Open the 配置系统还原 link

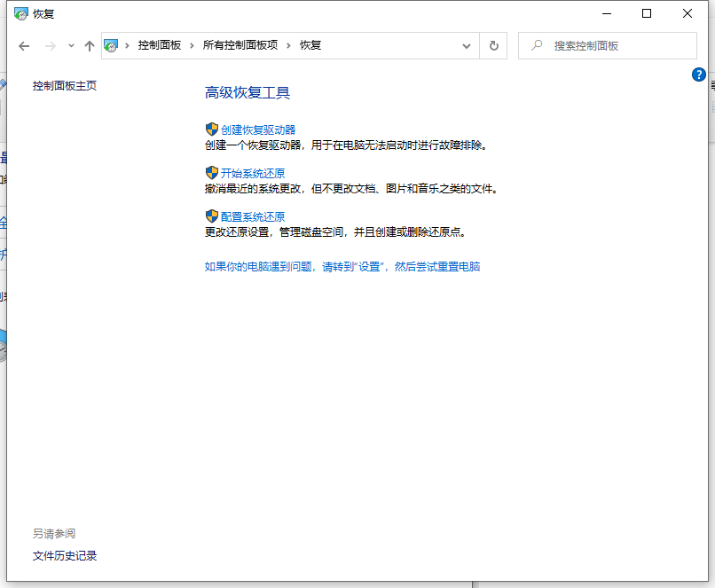pyautogui.click(x=253, y=216)
